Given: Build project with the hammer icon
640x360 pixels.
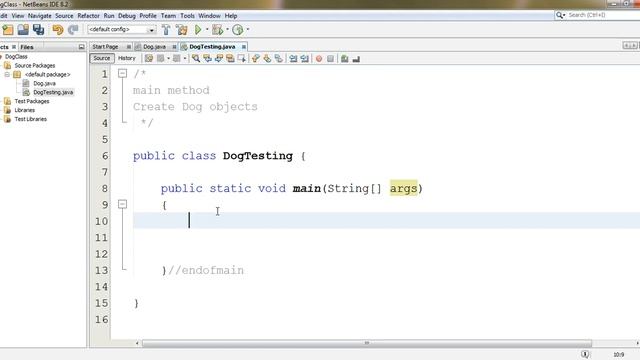Looking at the screenshot, I should click(x=166, y=30).
